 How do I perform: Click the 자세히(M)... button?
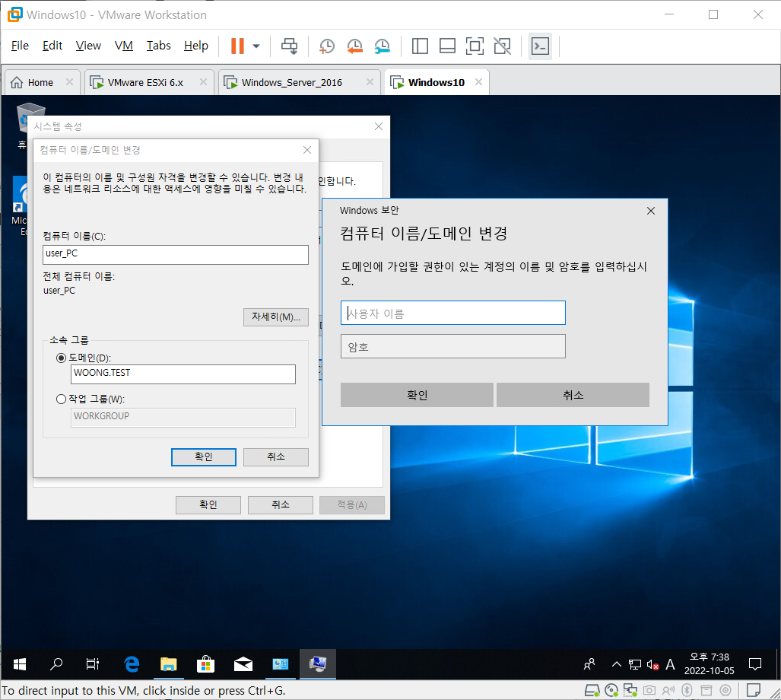click(x=276, y=317)
